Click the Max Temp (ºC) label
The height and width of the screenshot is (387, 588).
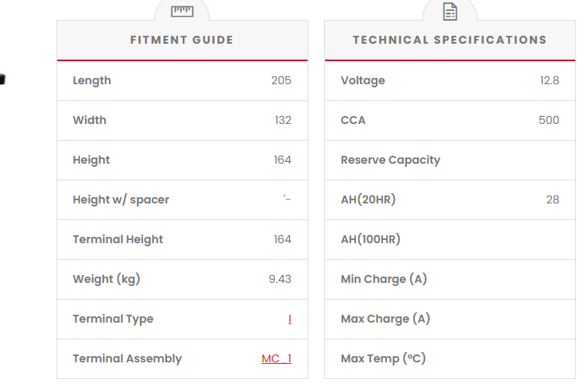click(383, 358)
